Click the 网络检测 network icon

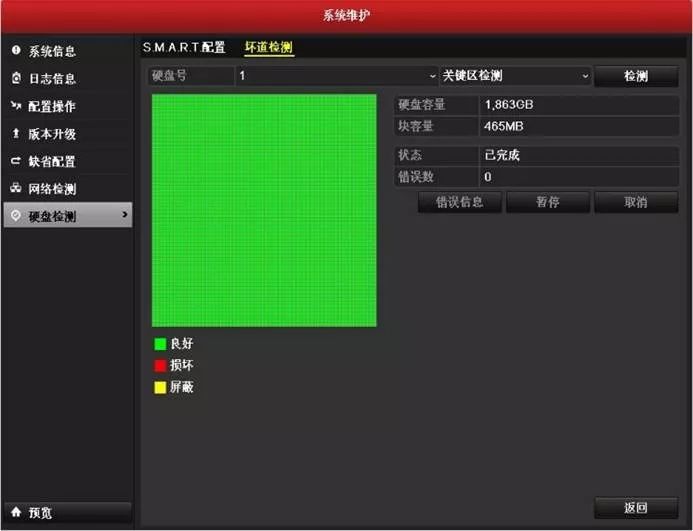[x=16, y=188]
